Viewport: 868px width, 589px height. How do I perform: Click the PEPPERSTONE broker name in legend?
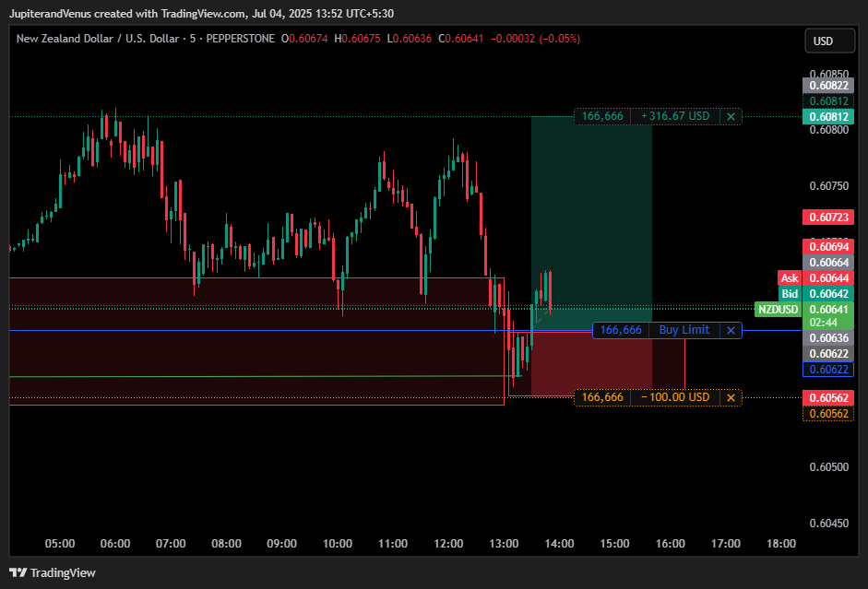240,39
